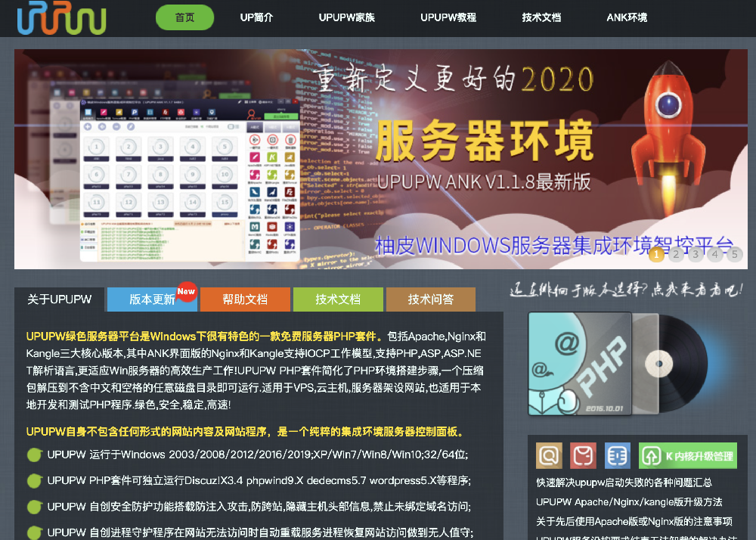Viewport: 756px width, 540px height.
Task: Switch to the 版本更新 tab
Action: 152,299
